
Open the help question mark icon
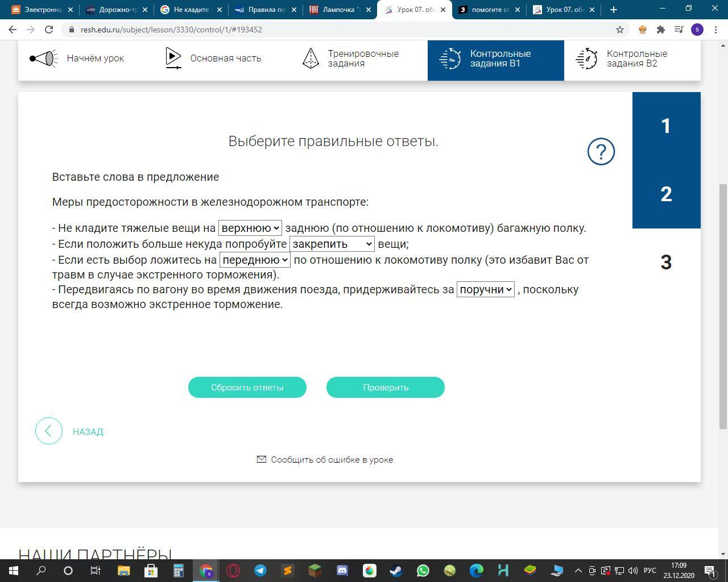coord(601,152)
